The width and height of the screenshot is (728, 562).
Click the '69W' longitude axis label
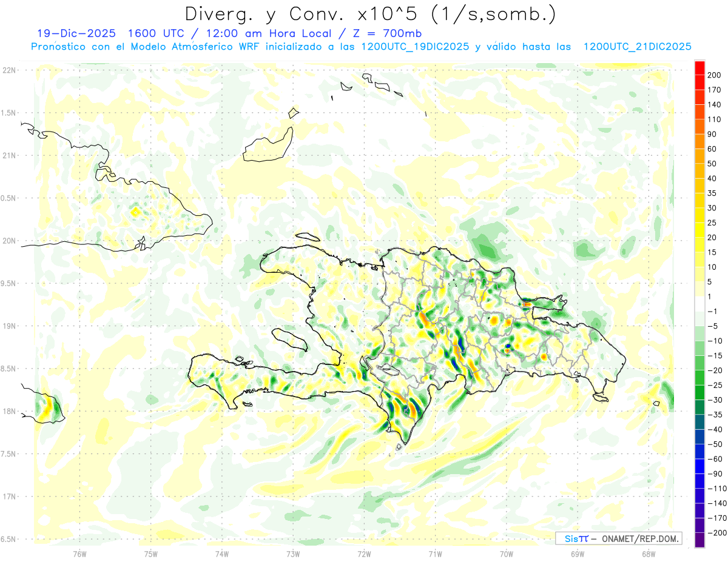(x=578, y=554)
